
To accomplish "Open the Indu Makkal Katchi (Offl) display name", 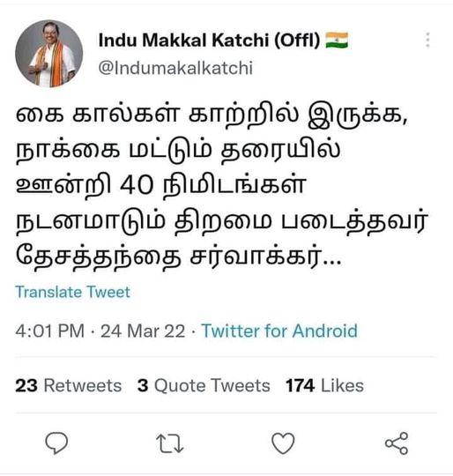I will click(x=210, y=40).
